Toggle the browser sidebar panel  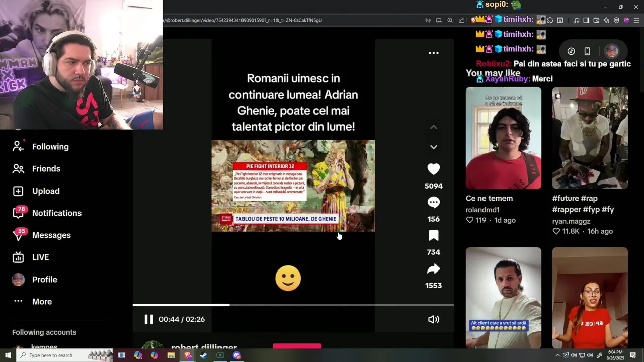point(586,20)
